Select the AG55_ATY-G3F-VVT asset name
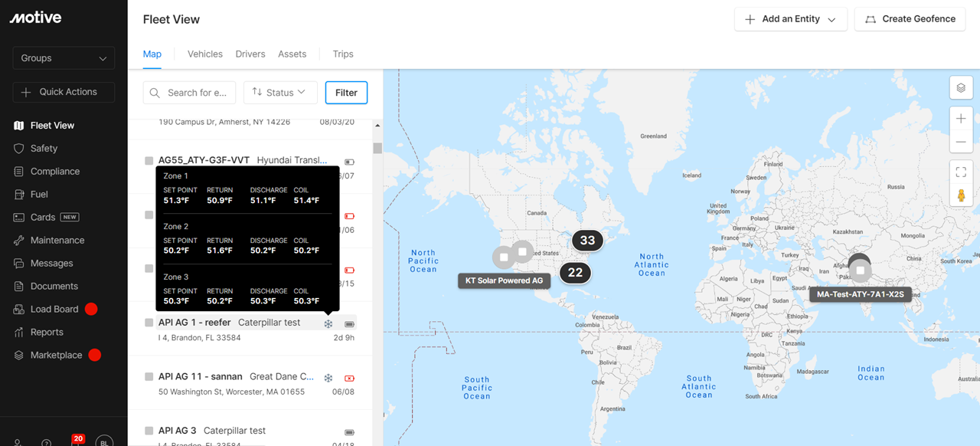 204,160
